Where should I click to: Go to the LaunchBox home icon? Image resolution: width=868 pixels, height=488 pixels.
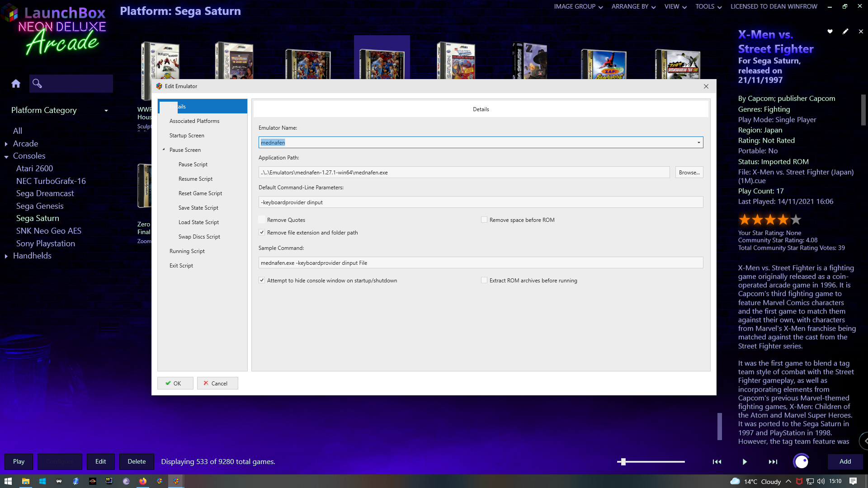[x=16, y=84]
